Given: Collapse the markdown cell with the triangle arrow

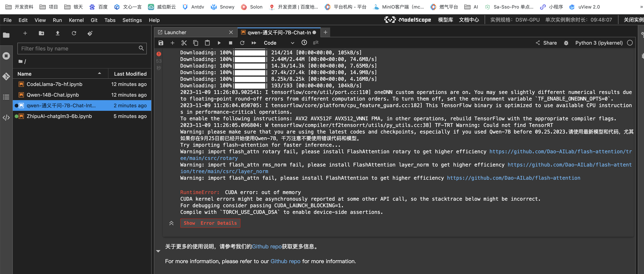Looking at the screenshot, I should [x=158, y=251].
